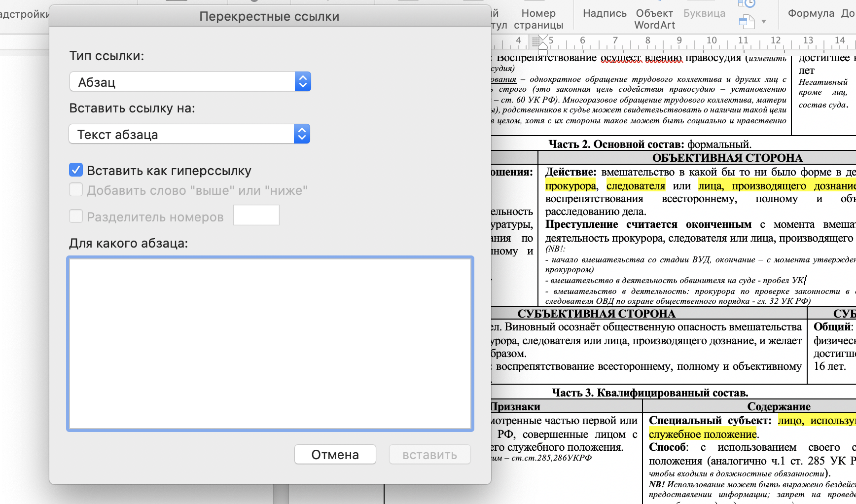Viewport: 856px width, 504px height.
Task: Click the "Содержание" column header
Action: (779, 406)
